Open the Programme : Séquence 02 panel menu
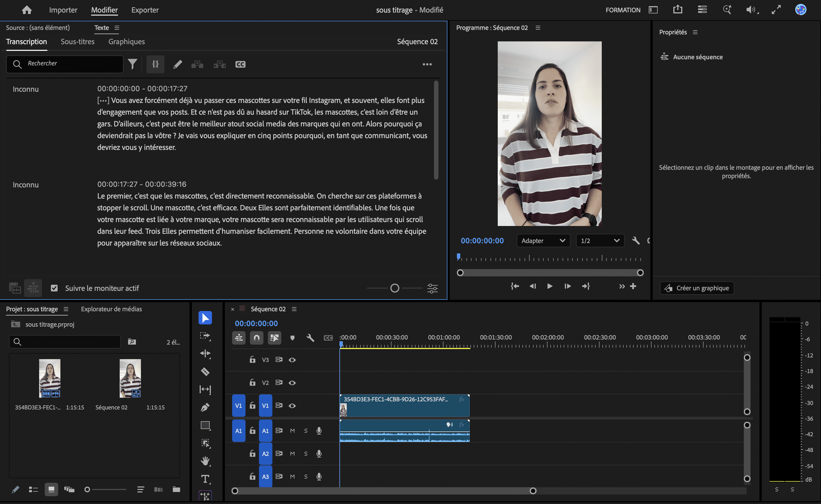The image size is (821, 504). tap(538, 28)
